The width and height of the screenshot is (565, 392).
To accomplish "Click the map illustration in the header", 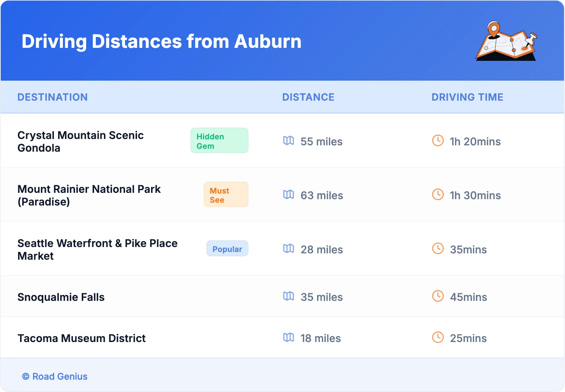I will [x=507, y=41].
